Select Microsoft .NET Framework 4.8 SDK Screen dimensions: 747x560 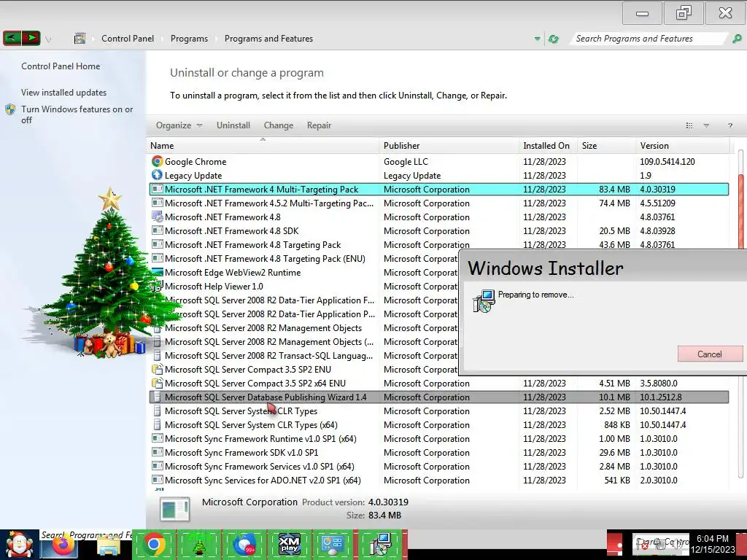pyautogui.click(x=438, y=230)
